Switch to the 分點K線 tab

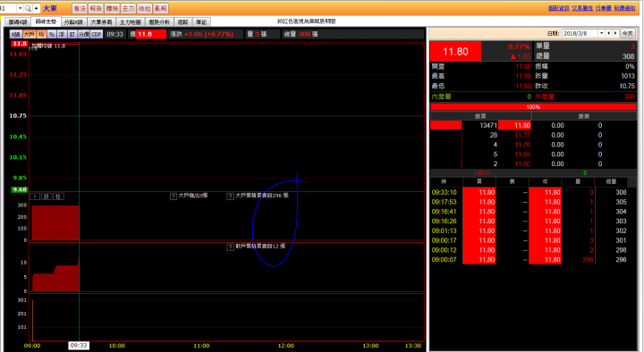pos(73,22)
